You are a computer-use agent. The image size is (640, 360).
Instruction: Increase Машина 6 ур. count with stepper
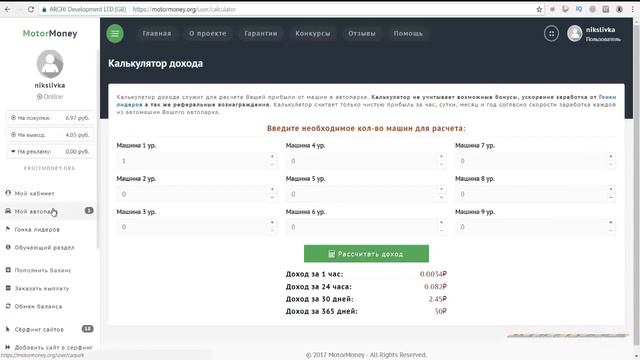tap(441, 223)
